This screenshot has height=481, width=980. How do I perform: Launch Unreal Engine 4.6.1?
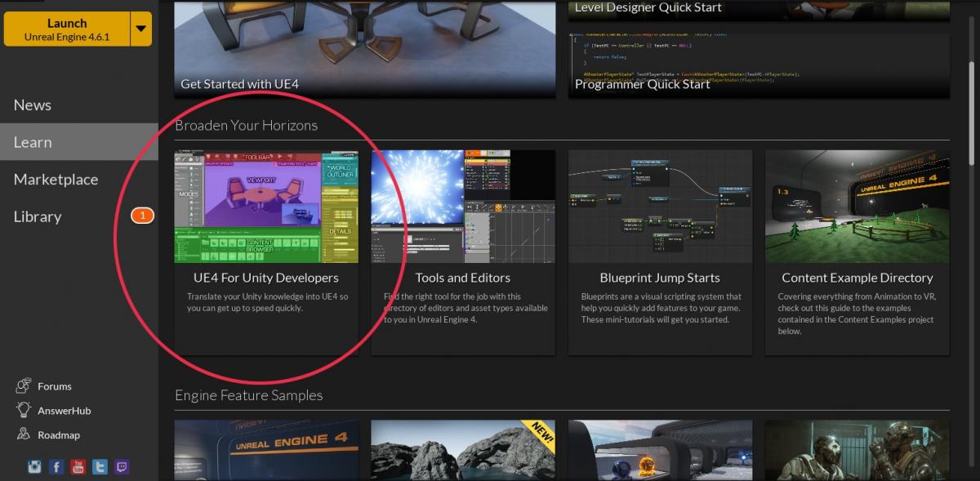(67, 29)
